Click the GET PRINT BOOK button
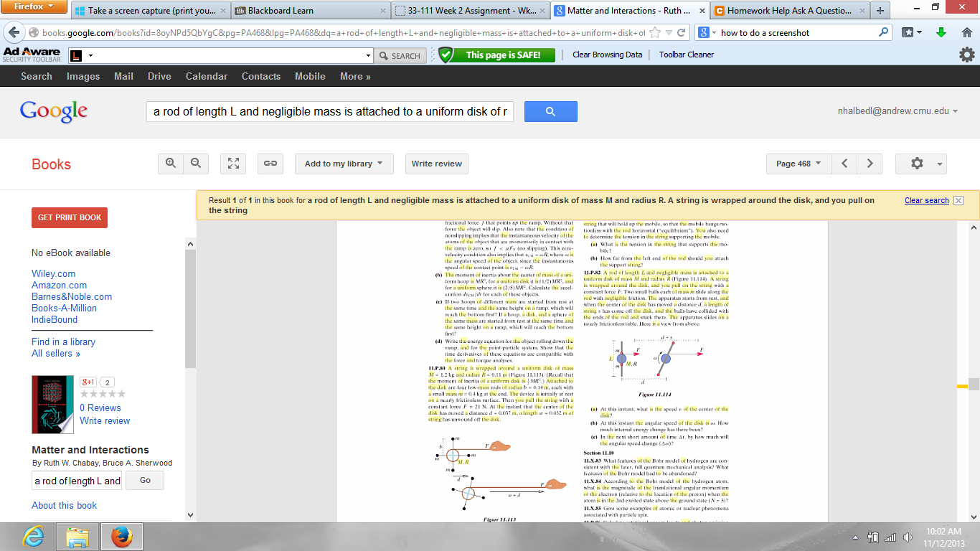980x551 pixels. point(70,217)
